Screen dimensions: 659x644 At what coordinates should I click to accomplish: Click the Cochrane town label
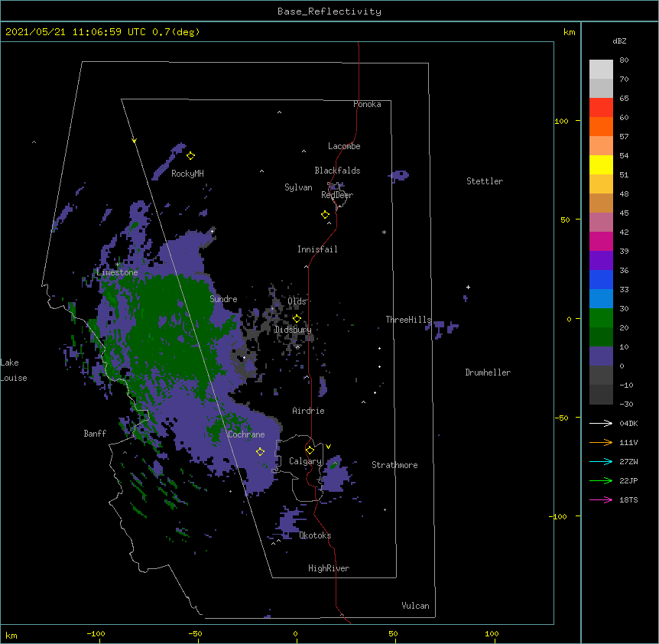click(246, 434)
